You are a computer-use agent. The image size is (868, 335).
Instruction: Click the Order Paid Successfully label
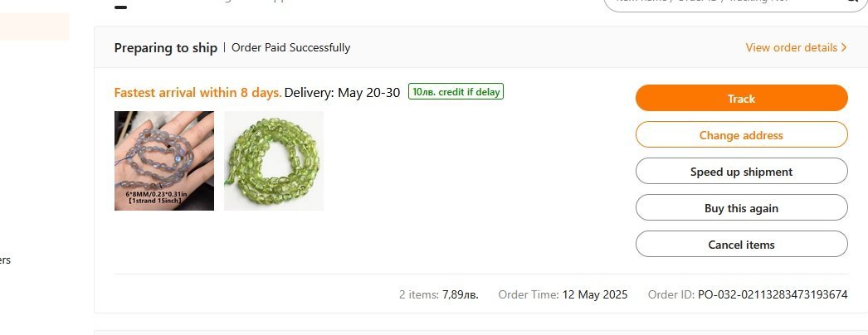[290, 47]
